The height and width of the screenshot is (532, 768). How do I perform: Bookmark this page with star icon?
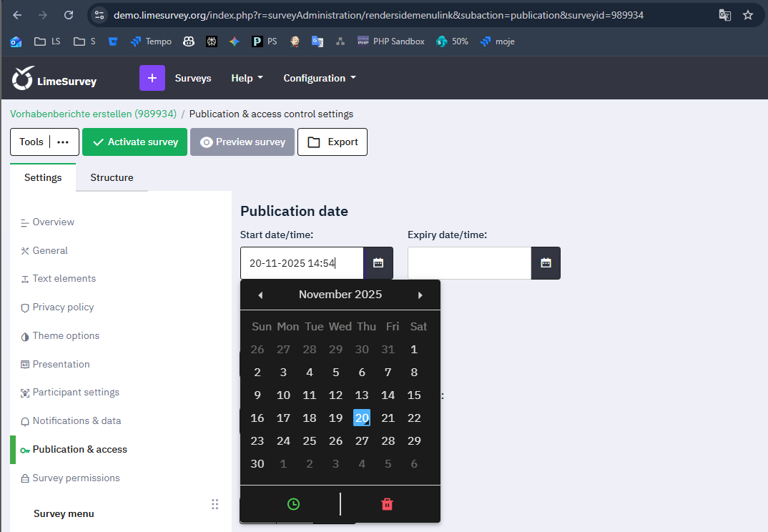click(748, 15)
